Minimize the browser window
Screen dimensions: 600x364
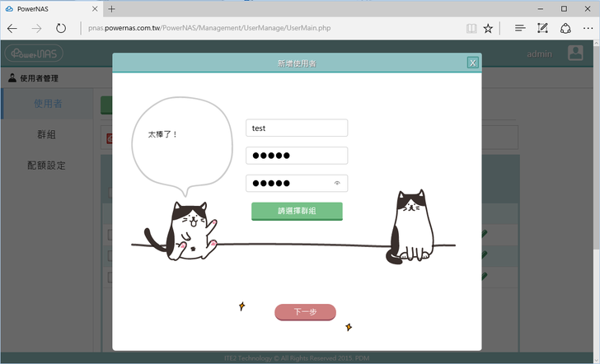coord(541,9)
